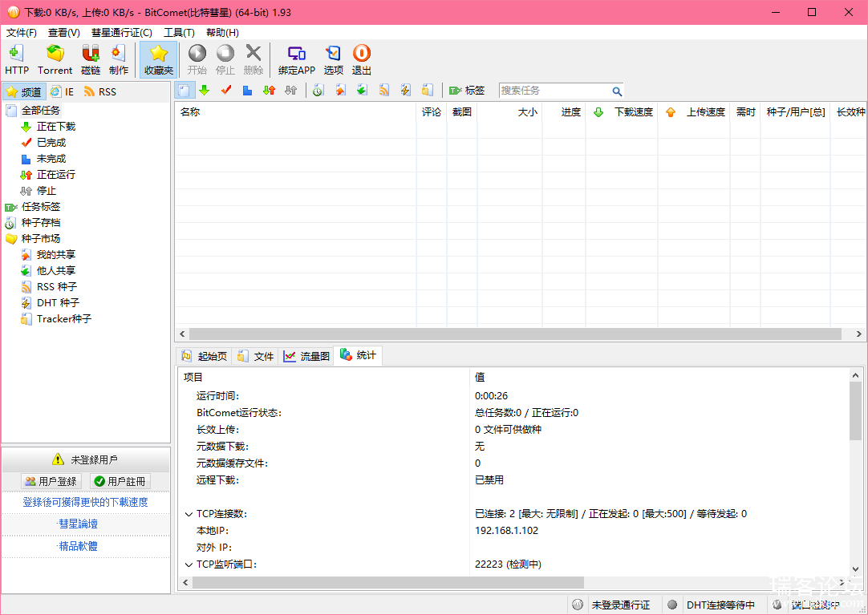868x615 pixels.
Task: Click green down-arrow downloading filter icon
Action: click(x=205, y=90)
